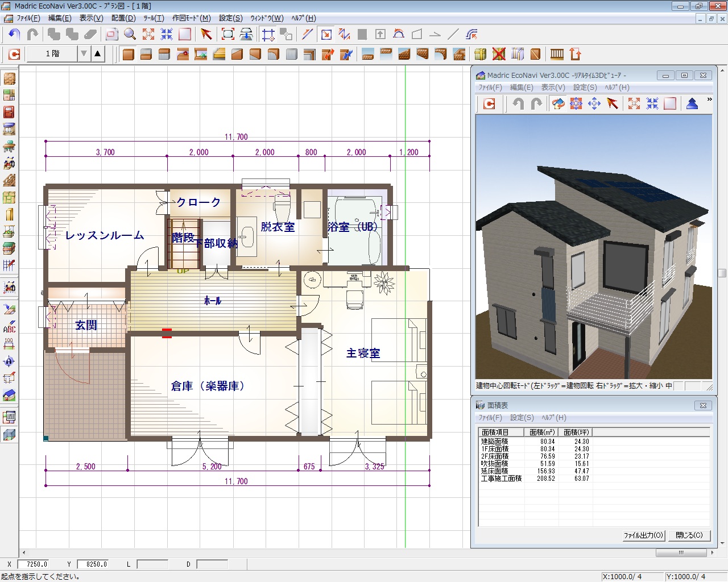The image size is (728, 582).
Task: Click the arrow selection pointer tool
Action: (206, 35)
